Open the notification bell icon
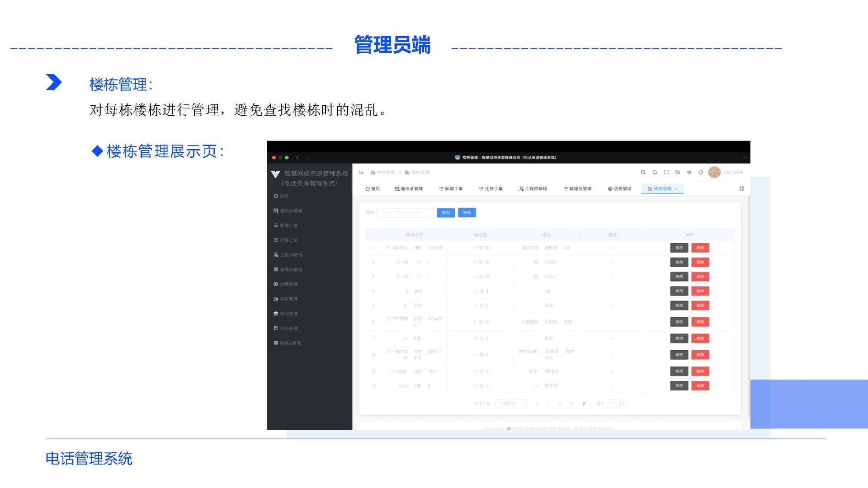868x488 pixels. click(x=655, y=172)
